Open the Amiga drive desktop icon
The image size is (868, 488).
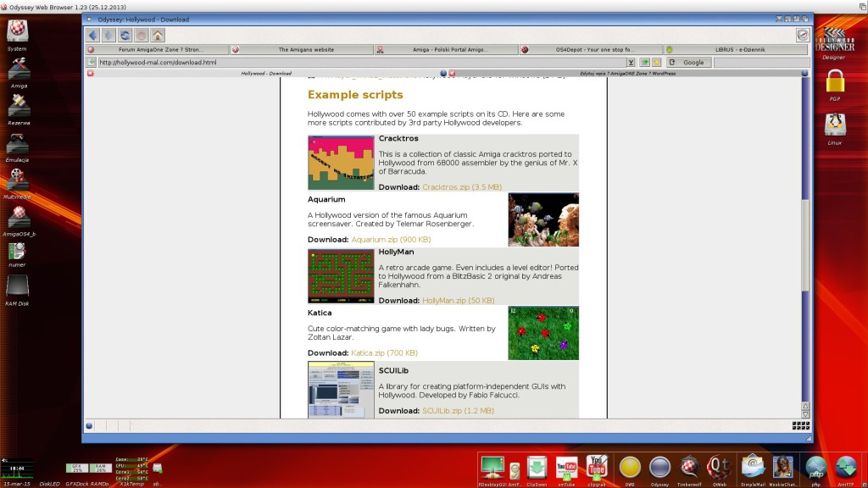[x=19, y=73]
